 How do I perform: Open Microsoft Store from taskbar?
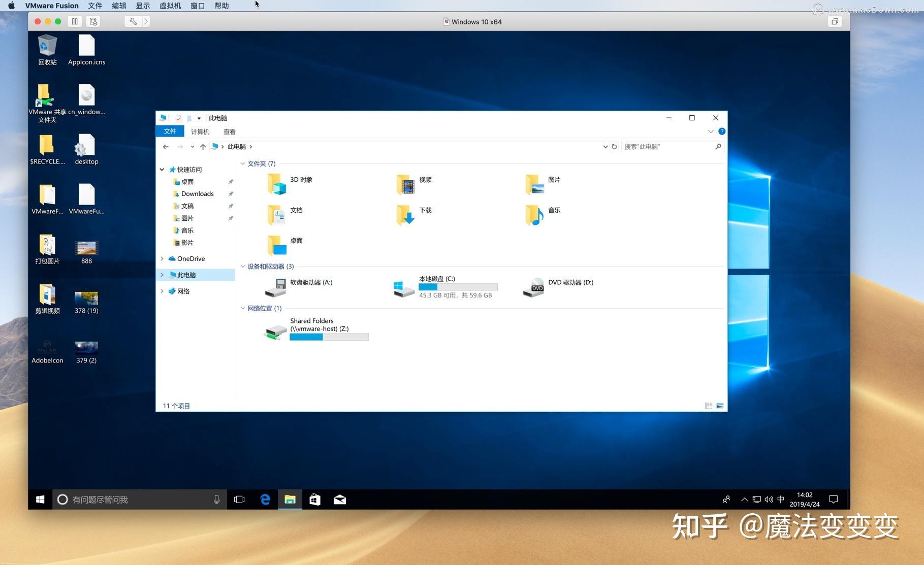[315, 500]
